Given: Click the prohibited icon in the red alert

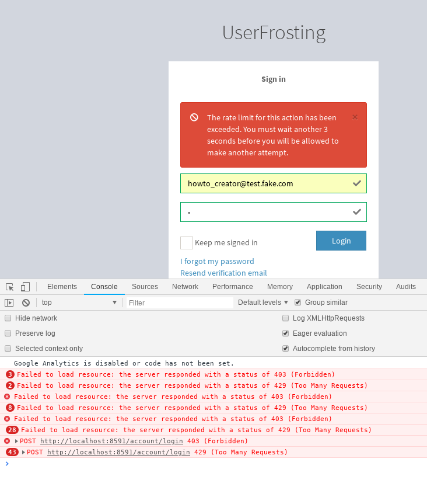Looking at the screenshot, I should click(x=194, y=117).
